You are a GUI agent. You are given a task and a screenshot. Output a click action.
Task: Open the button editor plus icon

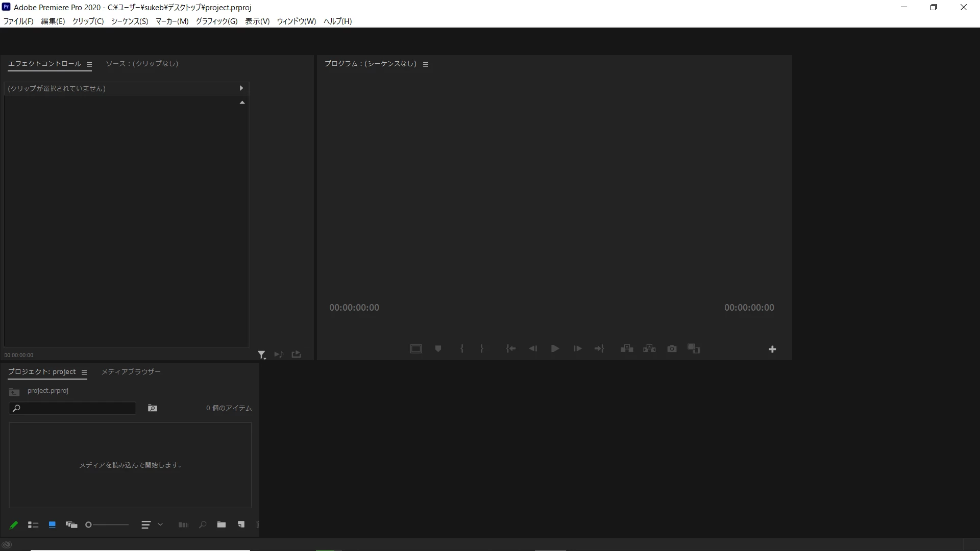(x=772, y=349)
